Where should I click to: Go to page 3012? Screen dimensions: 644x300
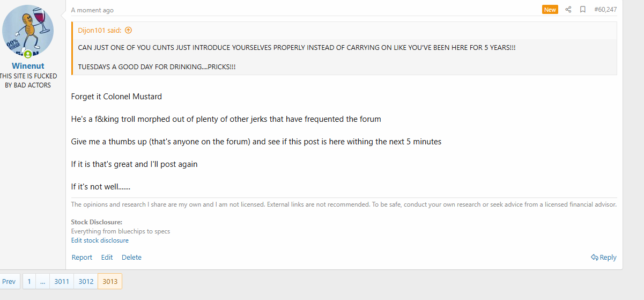[86, 281]
